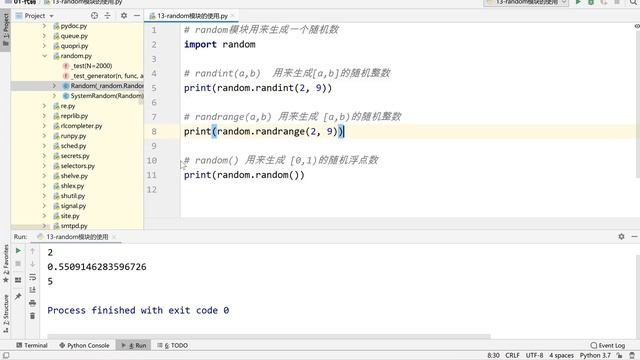The height and width of the screenshot is (360, 640).
Task: Hide the Run panel with the minus icon
Action: 634,236
